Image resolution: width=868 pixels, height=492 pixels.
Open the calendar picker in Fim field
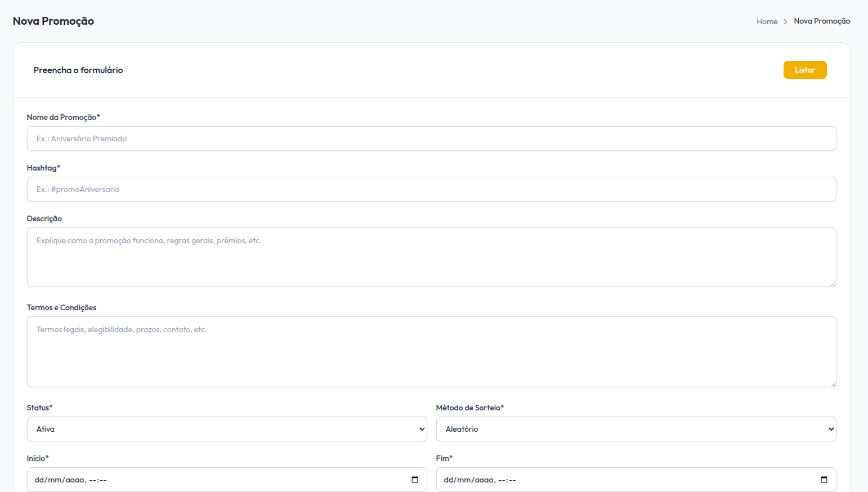(x=824, y=480)
